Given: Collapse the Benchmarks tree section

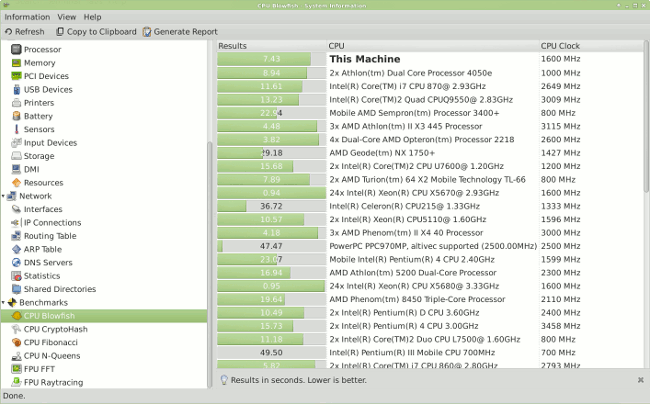Looking at the screenshot, I should (3, 302).
